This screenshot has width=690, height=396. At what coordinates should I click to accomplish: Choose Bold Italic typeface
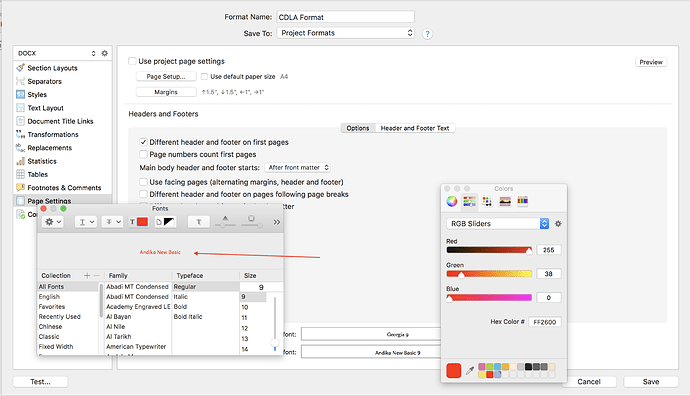click(188, 317)
